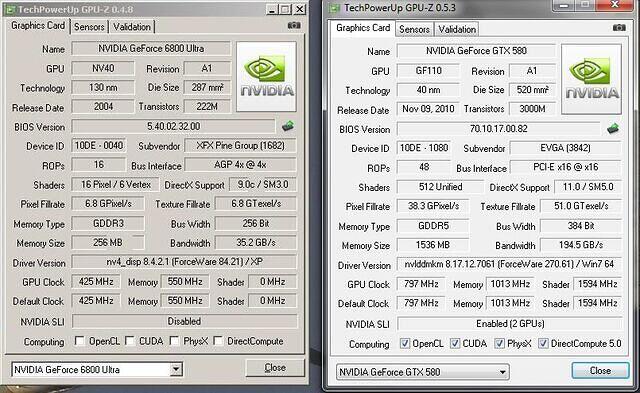Image resolution: width=640 pixels, height=393 pixels.
Task: Toggle the DirectCompute checkbox in GPU-Z 0.4.8
Action: (x=218, y=341)
